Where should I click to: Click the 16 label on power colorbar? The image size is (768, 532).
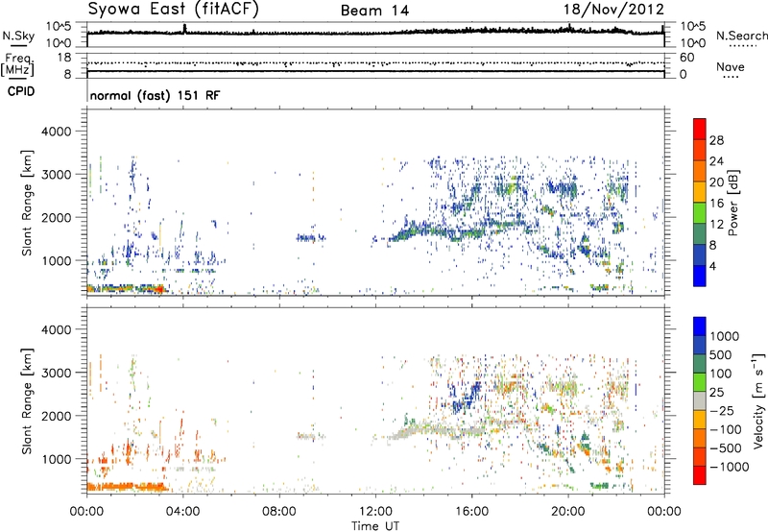point(716,204)
